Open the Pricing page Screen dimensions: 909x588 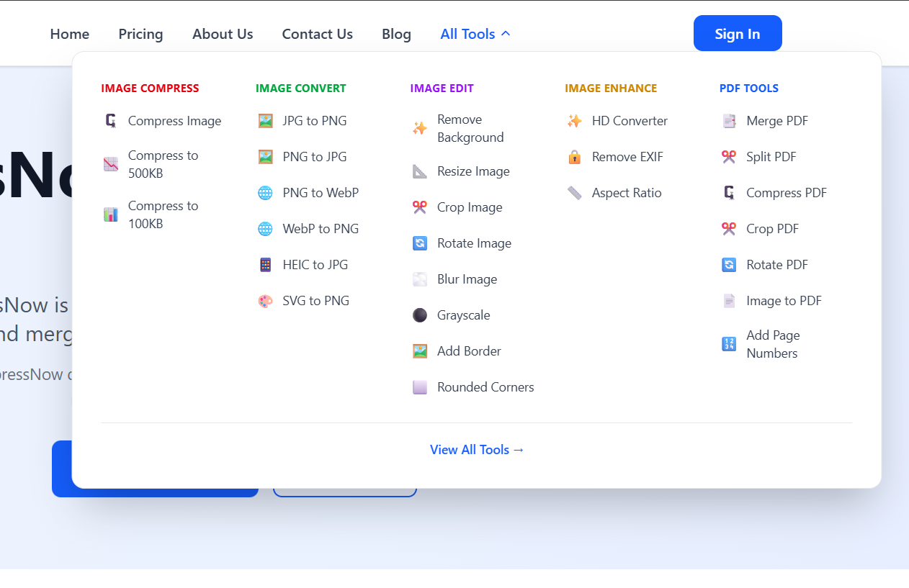pos(140,34)
